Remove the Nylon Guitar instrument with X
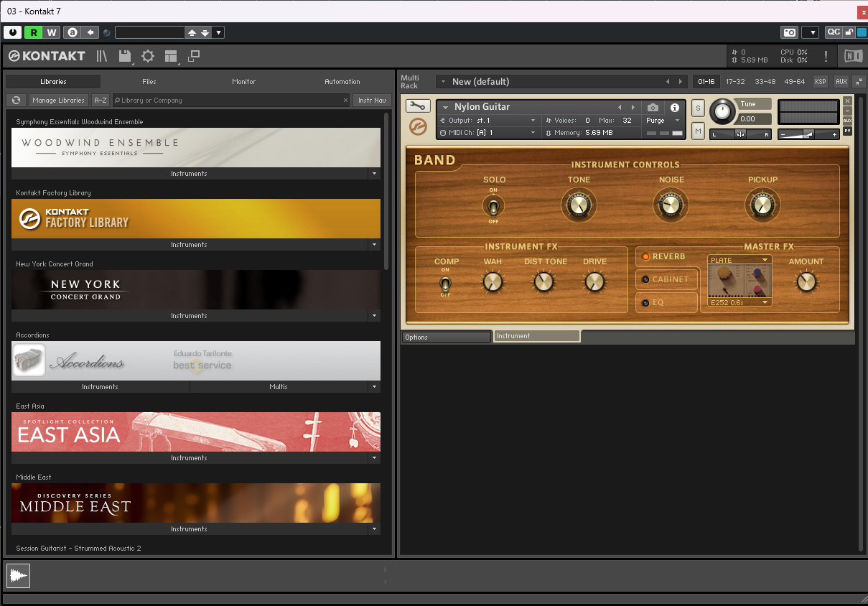Image resolution: width=868 pixels, height=606 pixels. 847,101
